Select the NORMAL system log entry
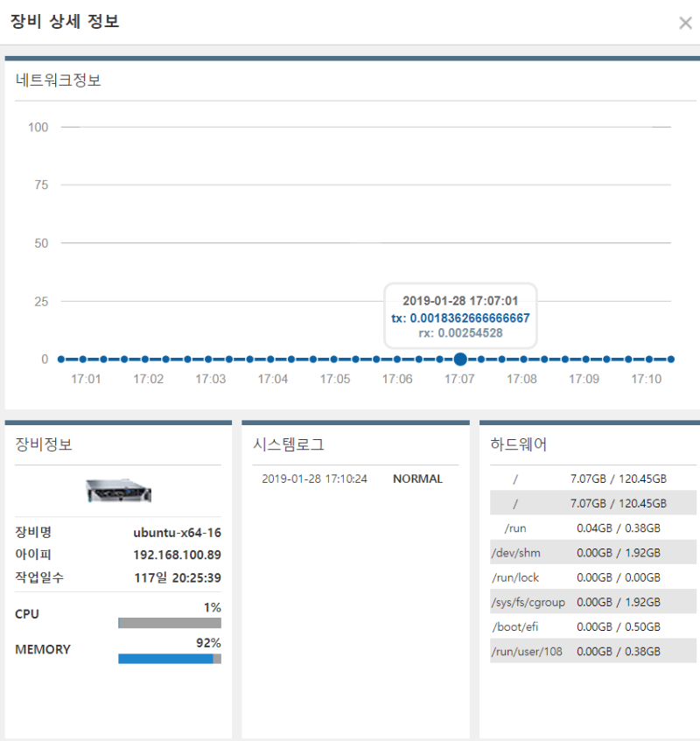Screen dimensions: 700x741 click(x=417, y=478)
